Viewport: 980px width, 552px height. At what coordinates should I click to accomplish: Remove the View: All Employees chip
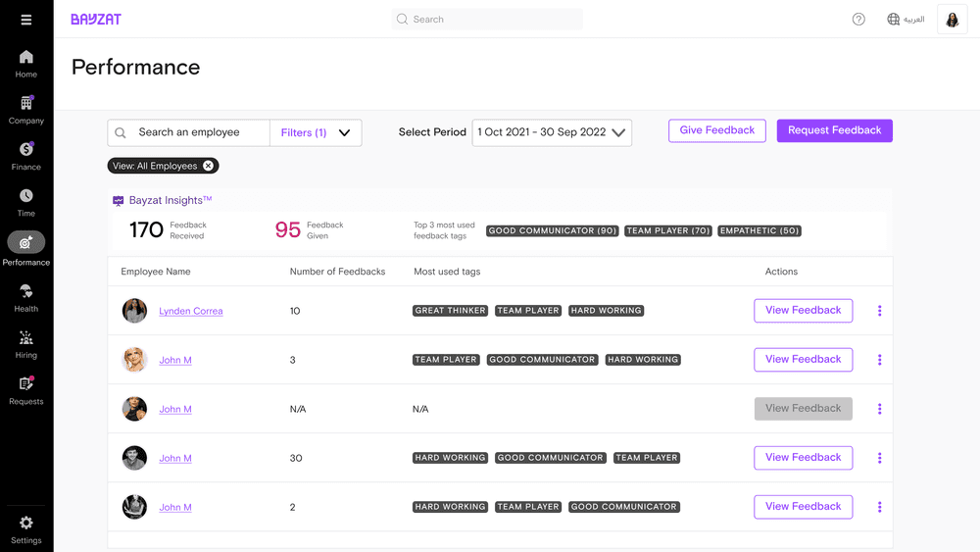208,166
